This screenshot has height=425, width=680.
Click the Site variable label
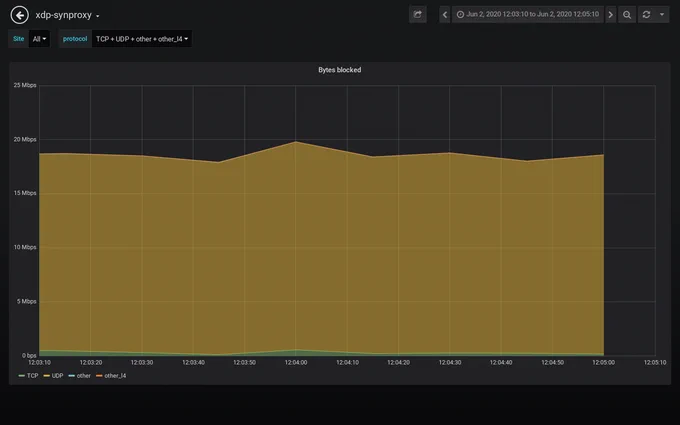(x=19, y=39)
